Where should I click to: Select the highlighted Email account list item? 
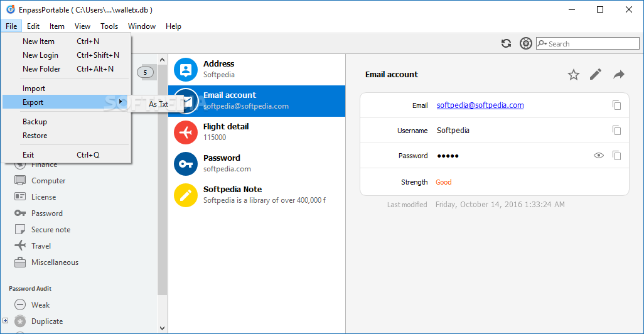tap(257, 101)
